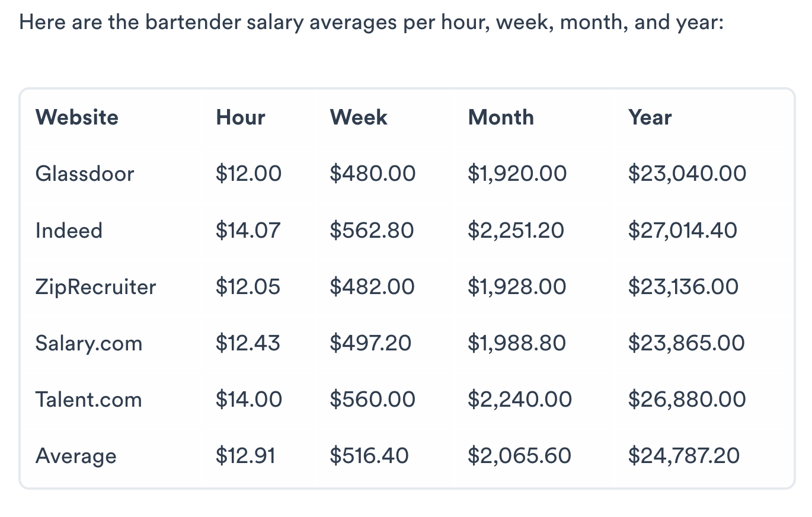Click the Week column header

tap(359, 117)
